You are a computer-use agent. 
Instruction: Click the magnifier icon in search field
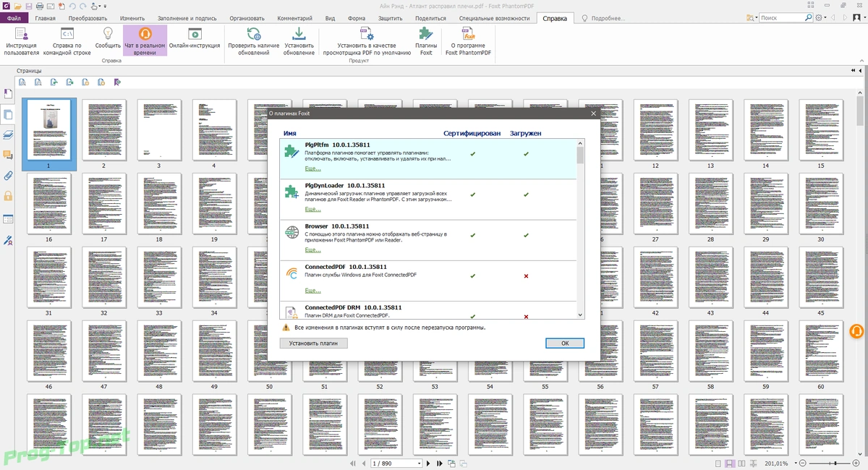809,17
